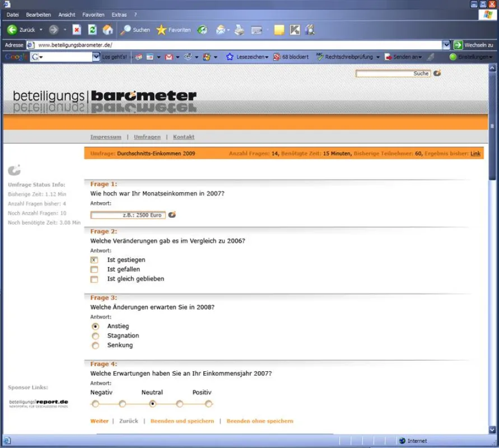499x448 pixels.
Task: Click the Google toolbar calendar window icon
Action: point(150,57)
